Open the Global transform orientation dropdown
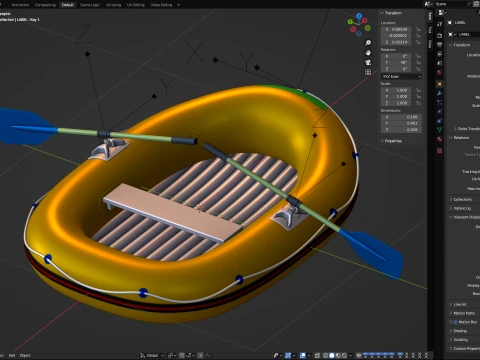Screen dimensions: 480x360 [x=152, y=355]
